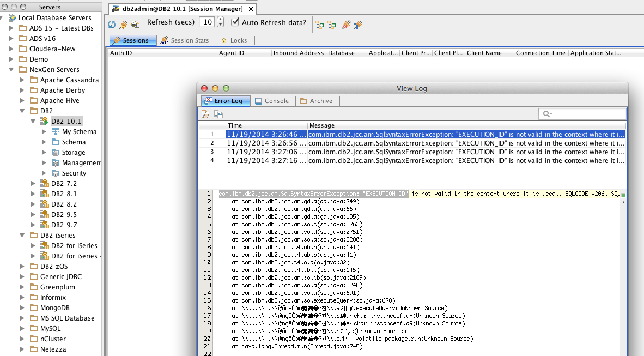The width and height of the screenshot is (644, 356).
Task: Expand the DB2 iSeries folder node
Action: click(22, 236)
